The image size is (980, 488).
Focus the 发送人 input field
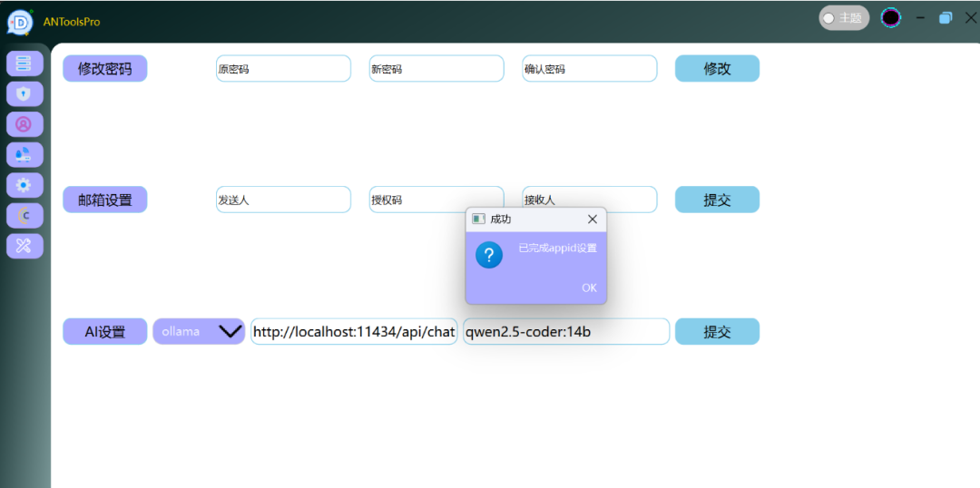point(284,200)
